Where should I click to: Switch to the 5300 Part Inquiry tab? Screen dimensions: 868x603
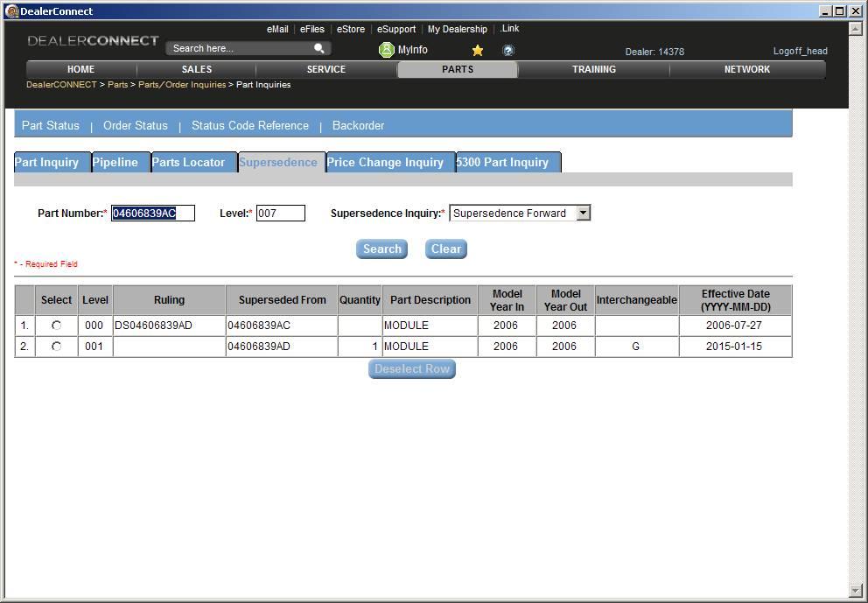click(x=508, y=162)
